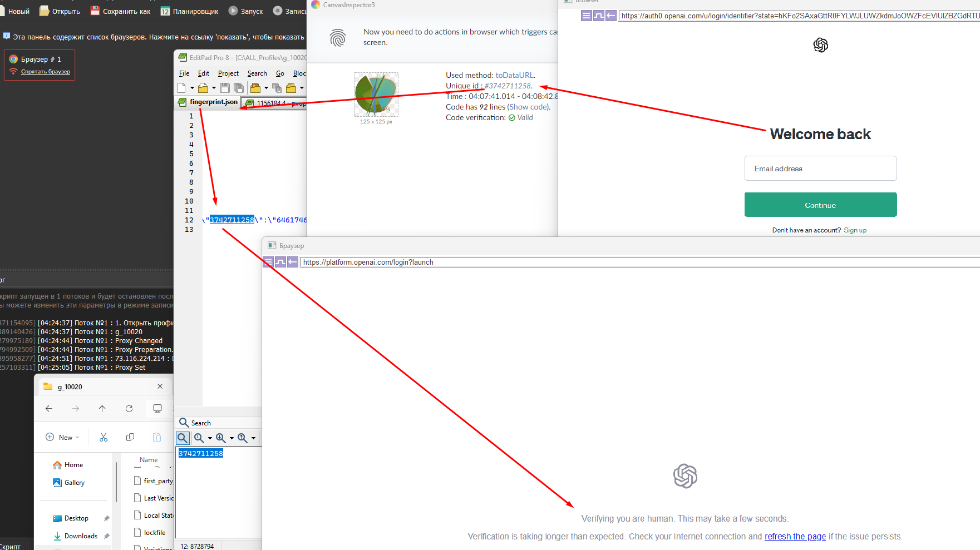Click the Sign up link
This screenshot has width=980, height=550.
pos(855,230)
